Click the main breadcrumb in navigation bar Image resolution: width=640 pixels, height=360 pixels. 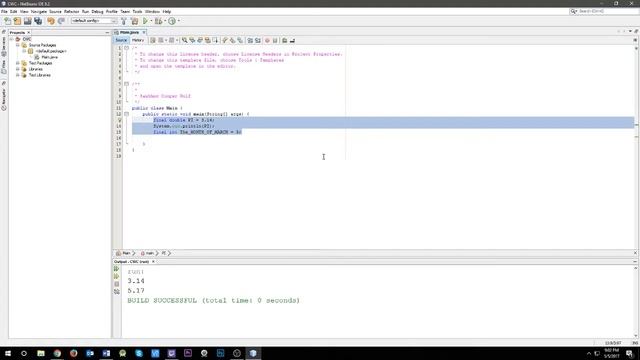[149, 253]
